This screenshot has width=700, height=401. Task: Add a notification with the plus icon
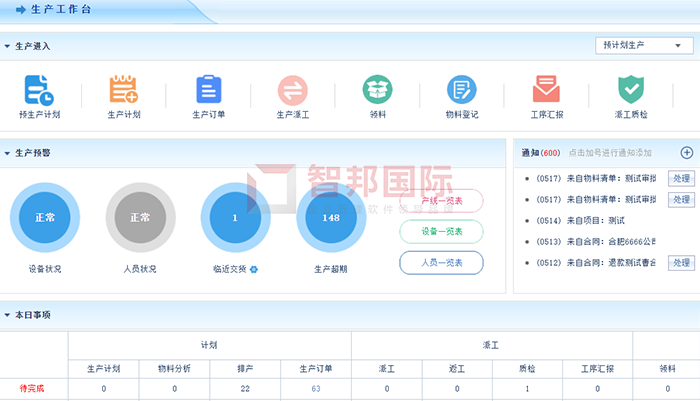click(686, 153)
